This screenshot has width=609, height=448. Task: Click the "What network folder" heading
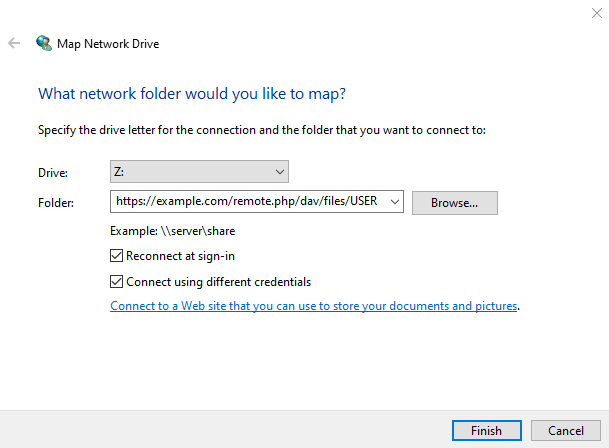[192, 94]
